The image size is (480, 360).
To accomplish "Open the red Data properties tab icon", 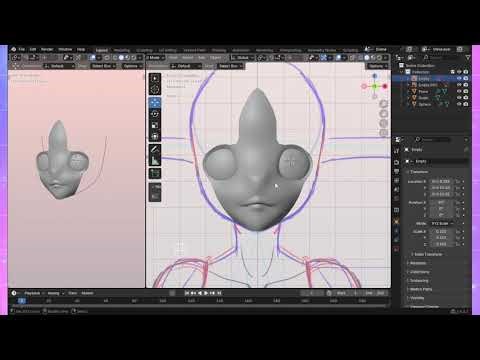I will [x=396, y=249].
